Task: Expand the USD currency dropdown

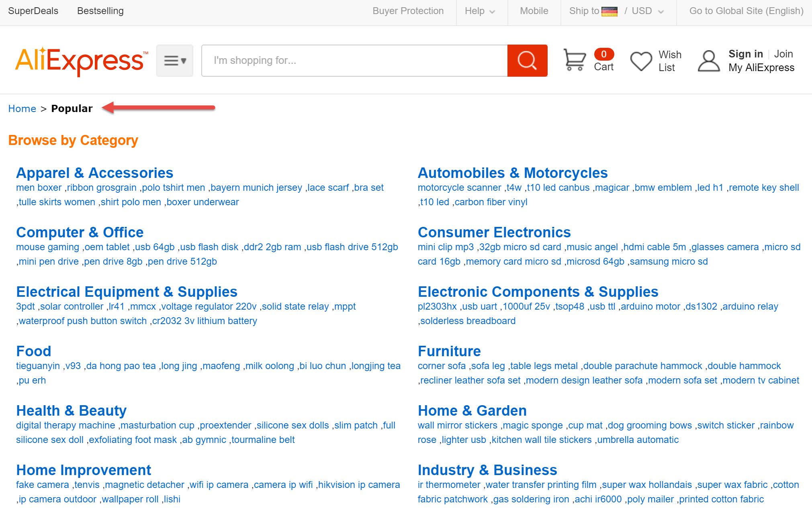Action: pyautogui.click(x=647, y=11)
